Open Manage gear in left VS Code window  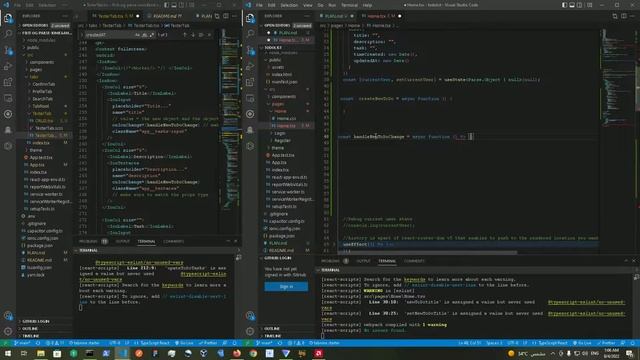tap(8, 331)
